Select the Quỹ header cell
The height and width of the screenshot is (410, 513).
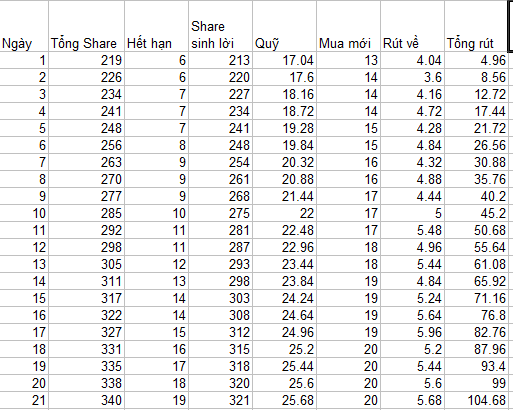click(x=284, y=26)
